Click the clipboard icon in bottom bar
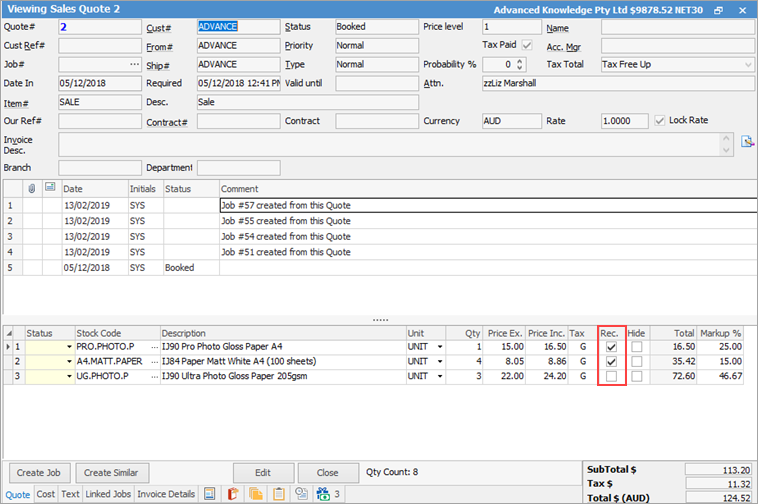Image resolution: width=758 pixels, height=504 pixels. 278,494
